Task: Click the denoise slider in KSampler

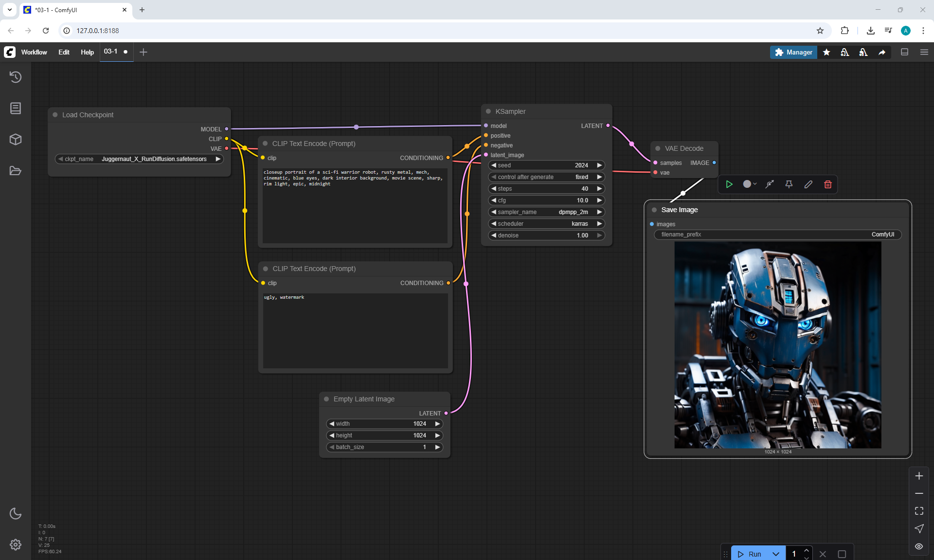Action: pos(546,235)
